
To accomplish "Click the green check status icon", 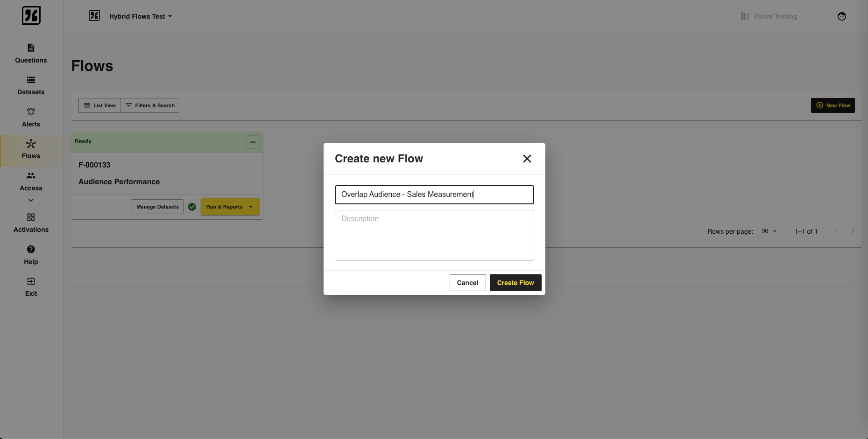I will (x=192, y=207).
